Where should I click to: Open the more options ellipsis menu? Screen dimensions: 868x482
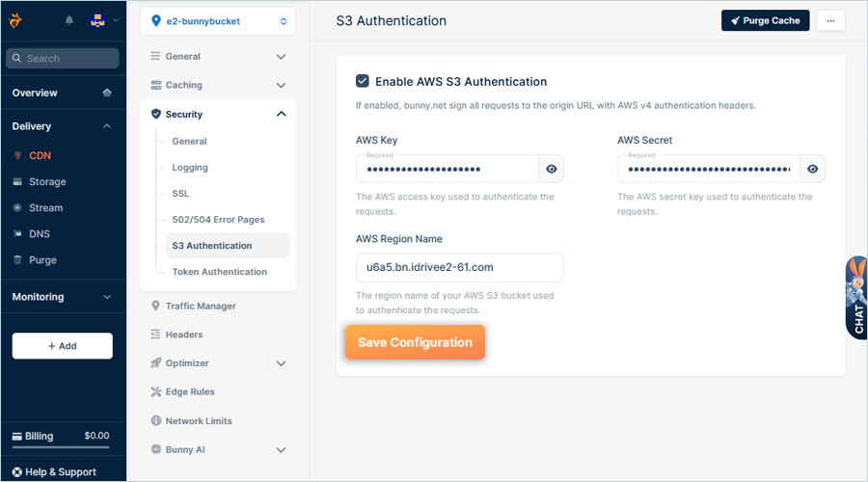830,20
